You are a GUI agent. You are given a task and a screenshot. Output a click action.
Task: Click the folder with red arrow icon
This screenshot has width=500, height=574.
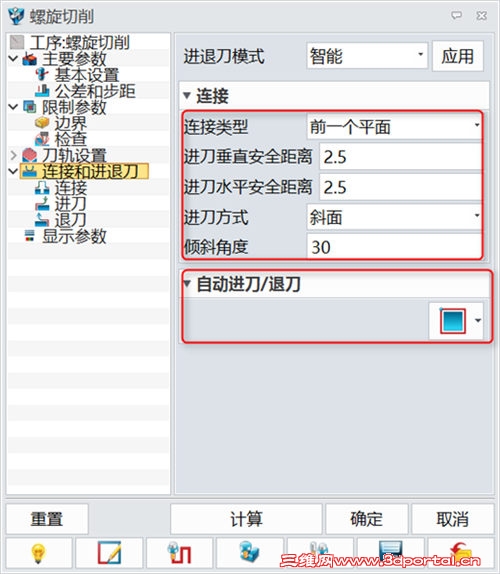coord(460,554)
